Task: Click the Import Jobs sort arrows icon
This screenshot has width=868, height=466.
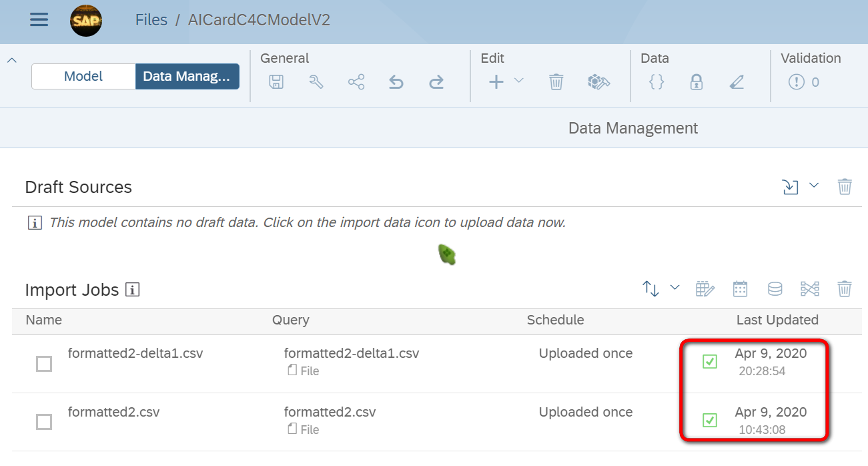Action: tap(650, 289)
